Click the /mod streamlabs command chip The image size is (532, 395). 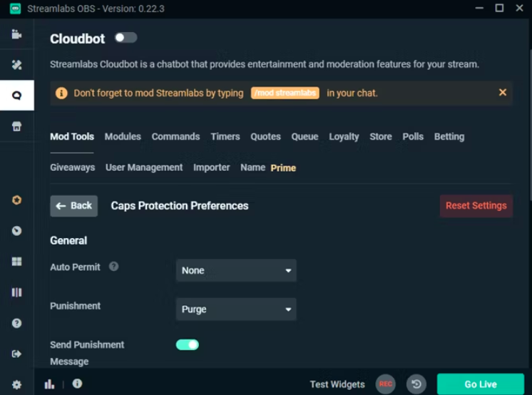(285, 93)
